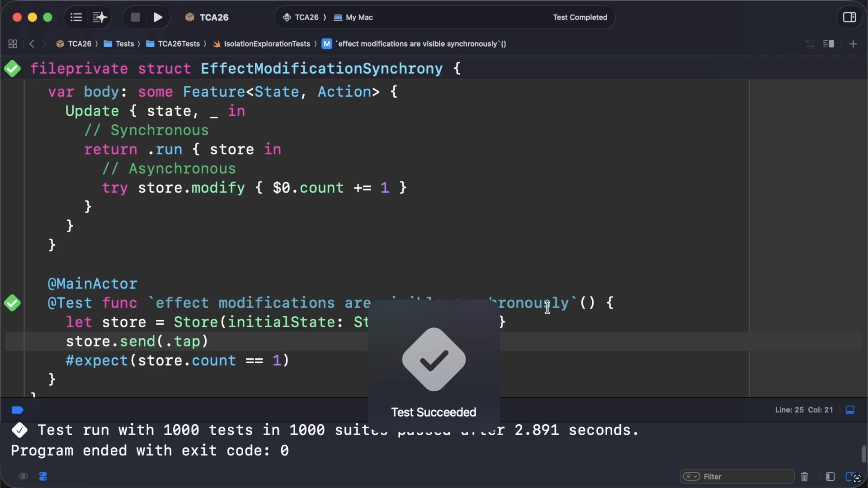Image resolution: width=868 pixels, height=488 pixels.
Task: Toggle the inspector panel at top right
Action: [x=849, y=17]
